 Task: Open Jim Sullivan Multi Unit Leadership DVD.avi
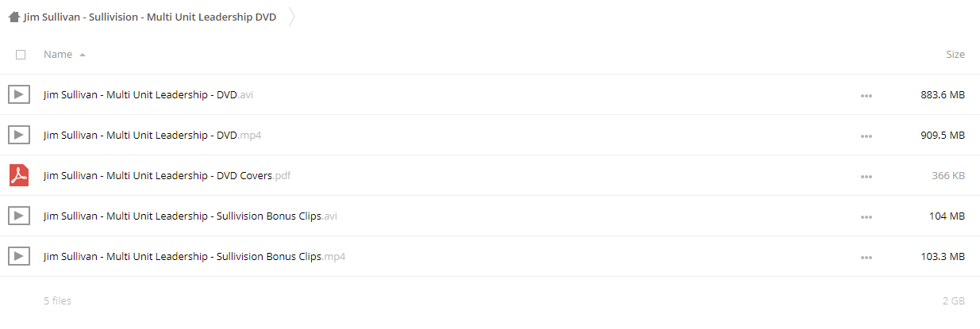point(148,95)
